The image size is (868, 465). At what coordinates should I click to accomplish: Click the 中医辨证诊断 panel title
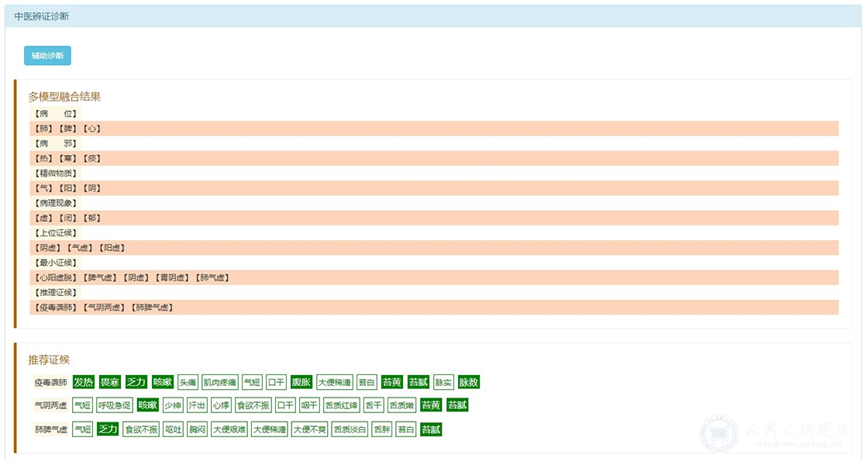coord(42,16)
